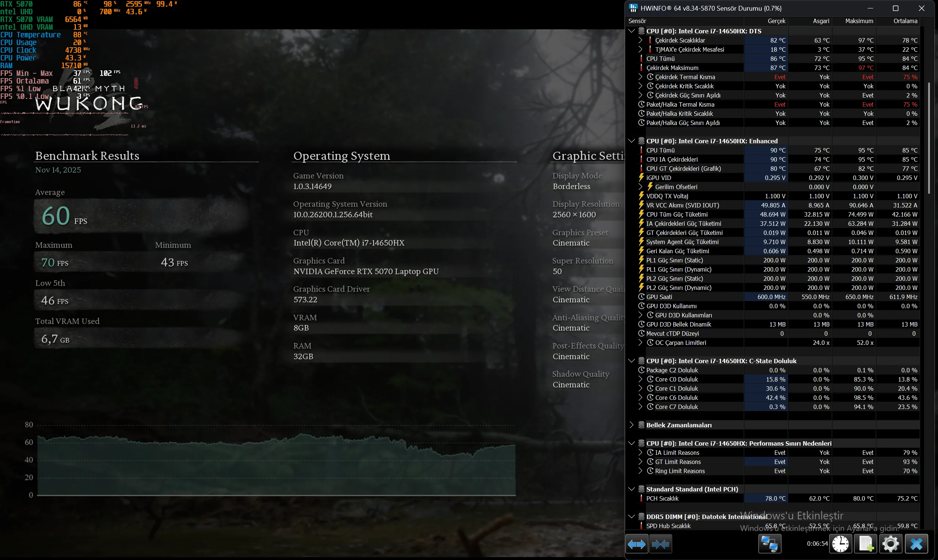The image size is (938, 560).
Task: Click clock icon of GPU Saati row
Action: pos(641,296)
